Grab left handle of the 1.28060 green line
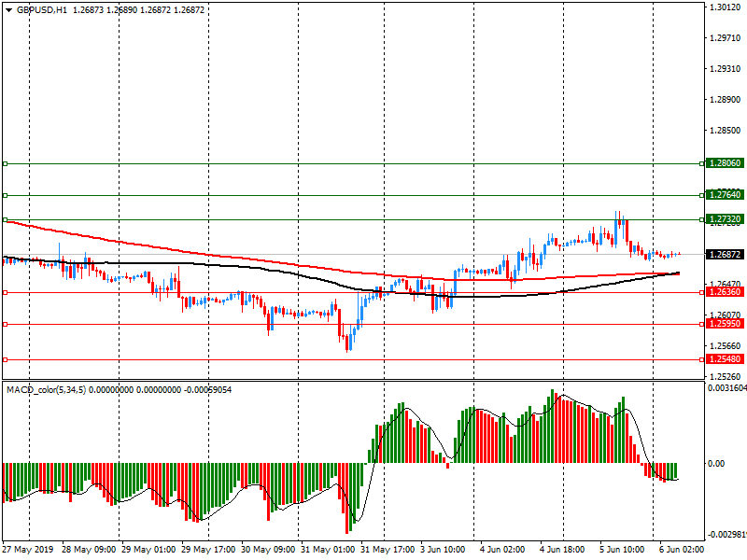747x560 pixels. [6, 164]
